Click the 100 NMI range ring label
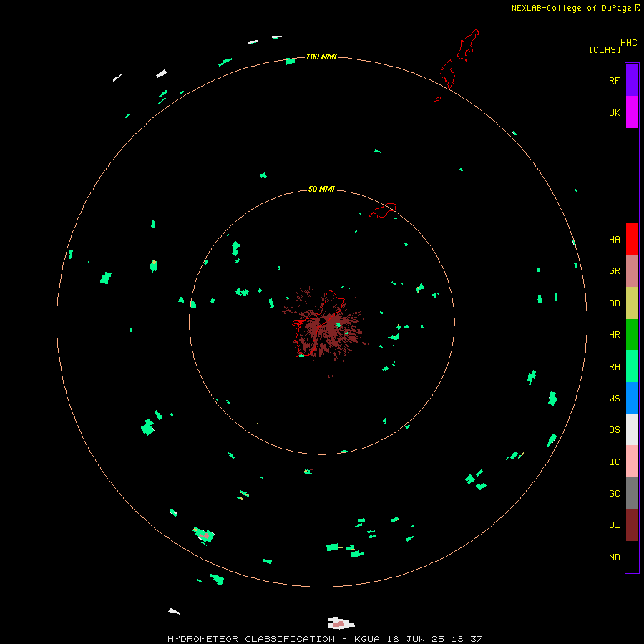This screenshot has width=644, height=644. coord(321,57)
